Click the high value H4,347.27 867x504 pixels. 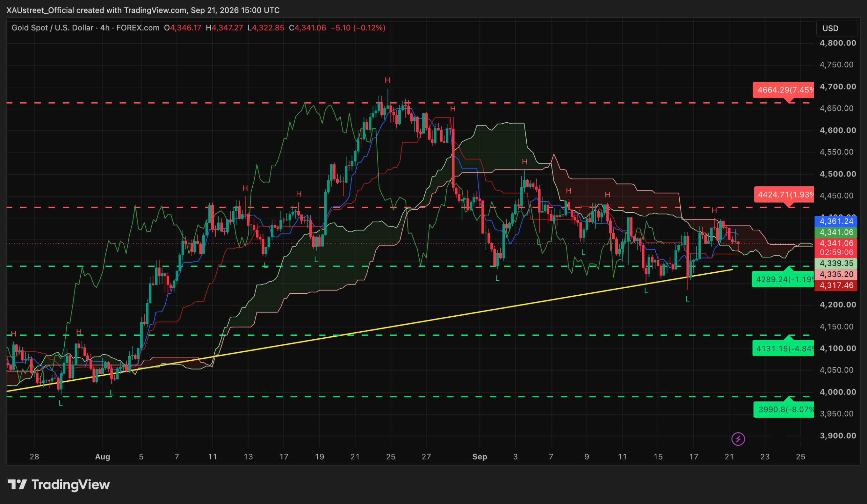point(224,28)
